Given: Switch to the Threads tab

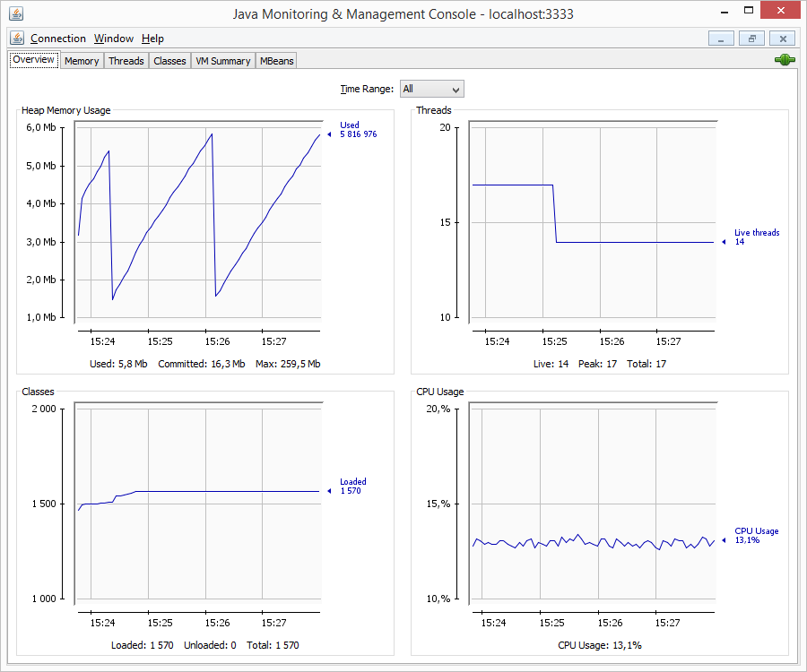Looking at the screenshot, I should coord(126,61).
